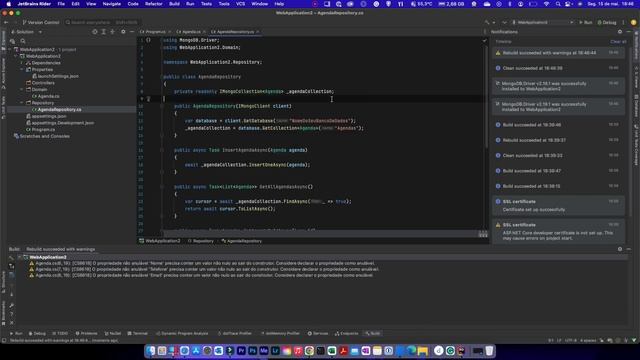Click the 'Email' property warning row
The width and height of the screenshot is (640, 360).
click(x=201, y=276)
